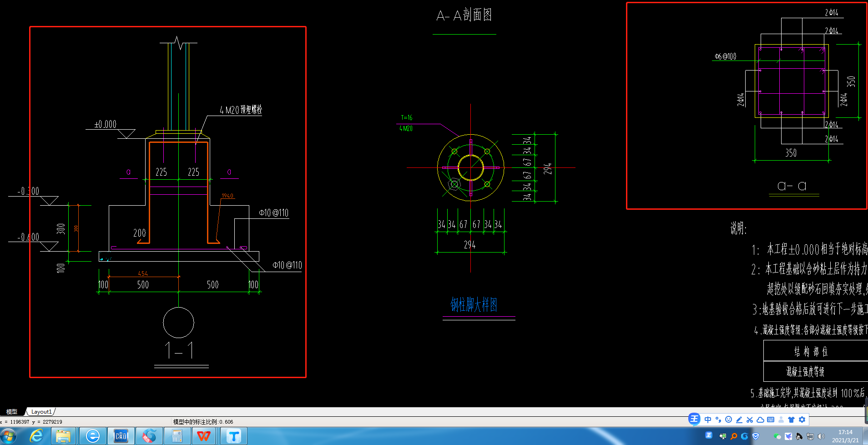Click the IME tray icon in taskbar

pyautogui.click(x=709, y=435)
